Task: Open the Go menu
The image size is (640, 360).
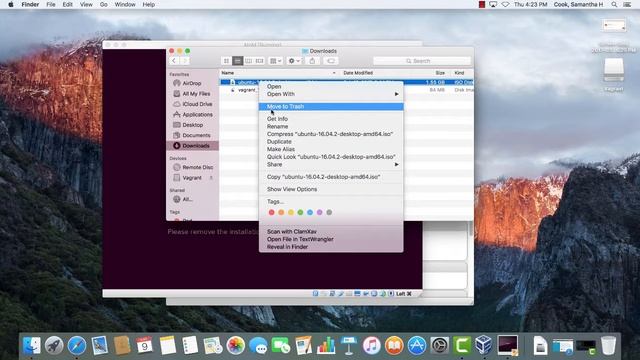Action: click(x=104, y=4)
